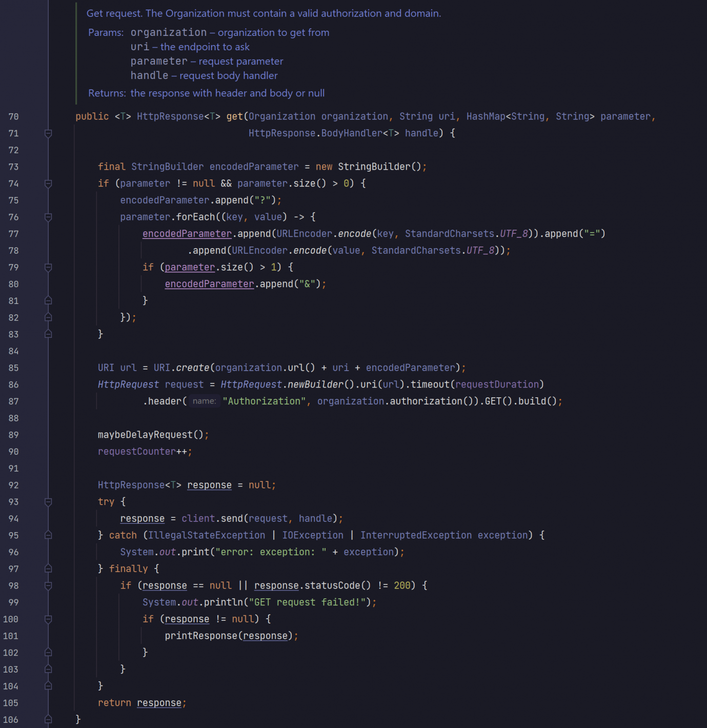Viewport: 707px width, 728px height.
Task: Click the name: inlay hint on line 87
Action: [x=204, y=401]
